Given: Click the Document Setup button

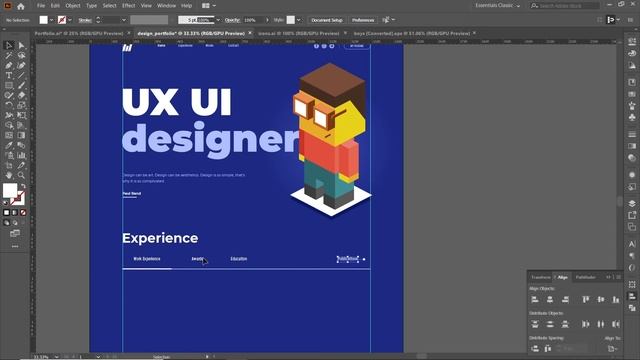Looking at the screenshot, I should click(x=327, y=20).
